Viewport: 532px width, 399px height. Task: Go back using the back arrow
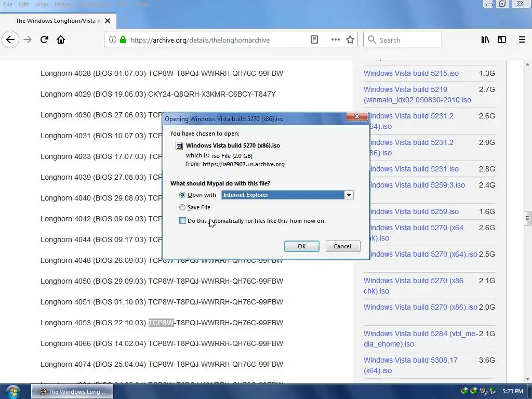[x=10, y=39]
